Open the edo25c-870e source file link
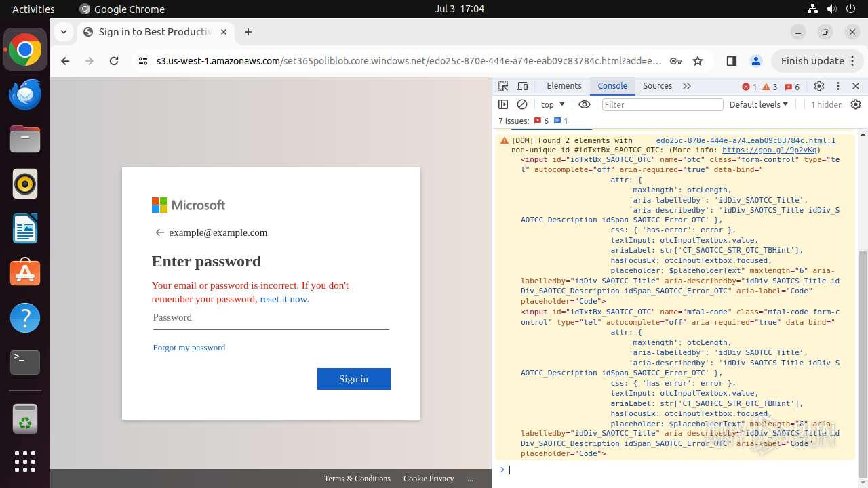Image resolution: width=868 pixels, height=488 pixels. pos(746,140)
